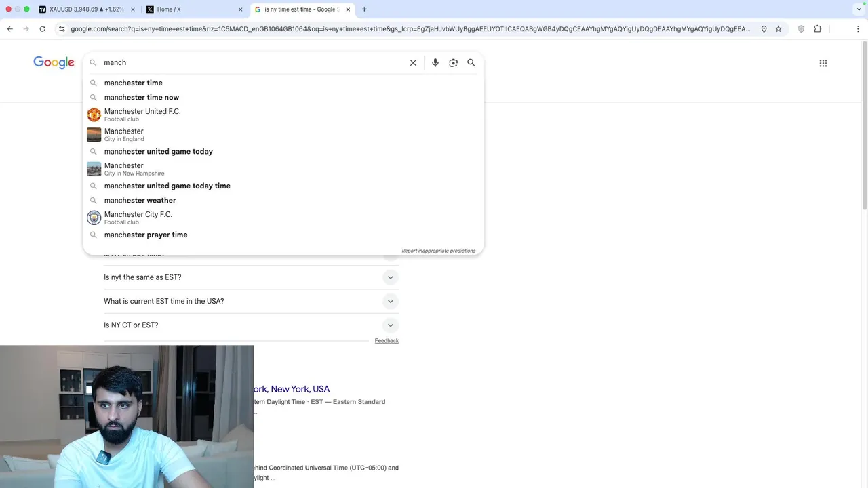
Task: Switch to Home / X tab
Action: [195, 9]
